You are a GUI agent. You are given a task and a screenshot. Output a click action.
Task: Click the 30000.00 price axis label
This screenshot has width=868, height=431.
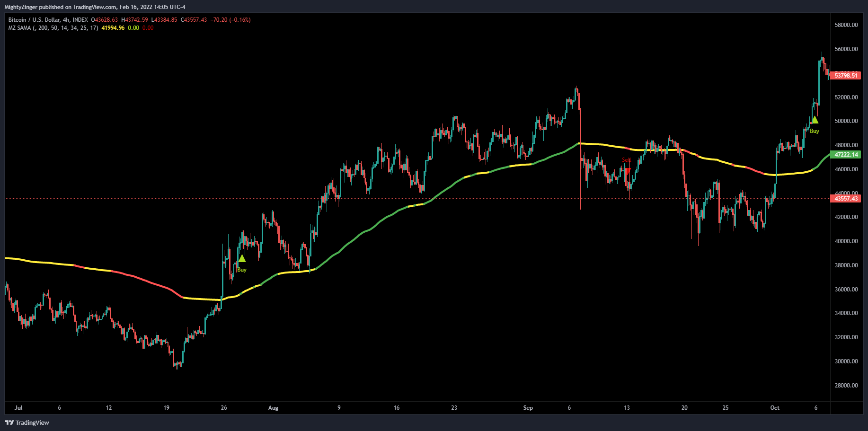846,361
